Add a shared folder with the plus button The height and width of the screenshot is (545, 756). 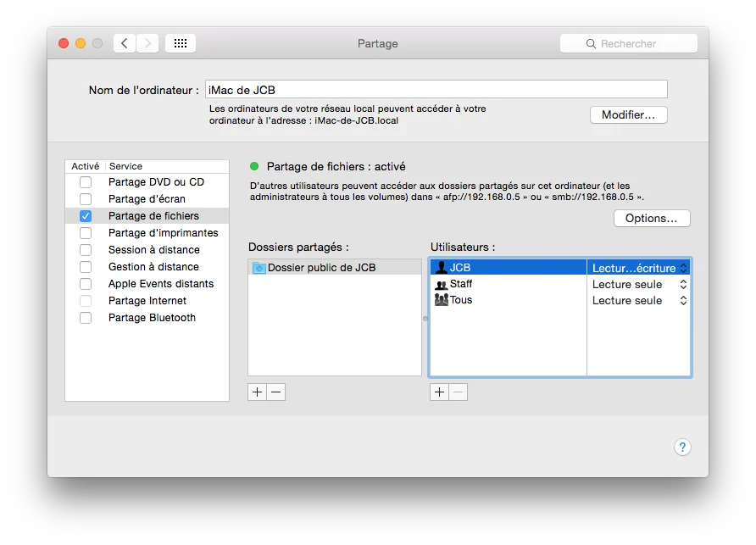click(x=257, y=392)
